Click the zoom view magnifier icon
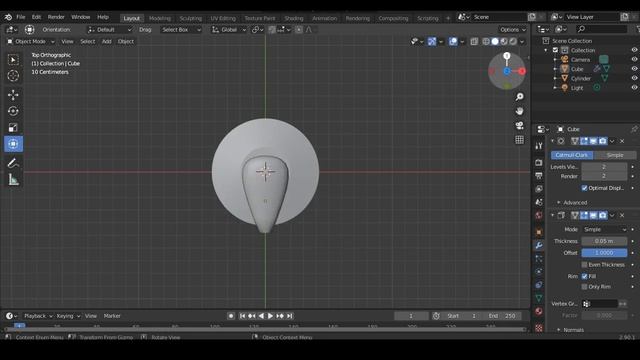 tap(519, 97)
